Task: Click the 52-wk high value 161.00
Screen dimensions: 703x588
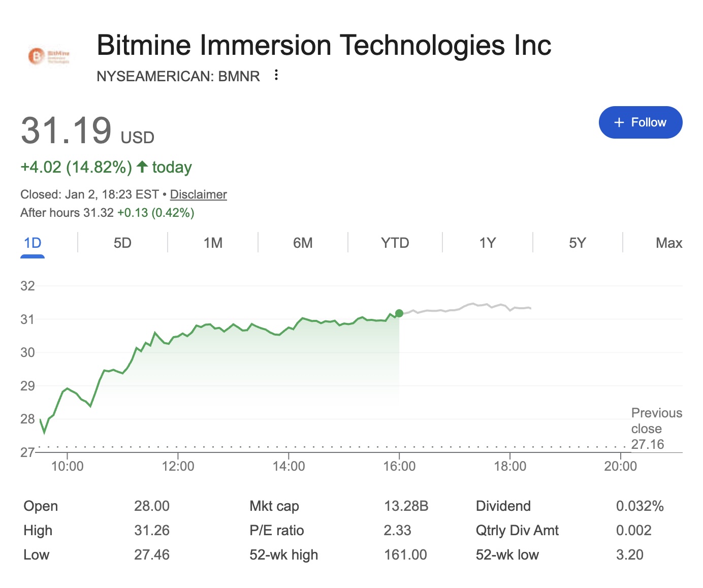Action: click(405, 554)
